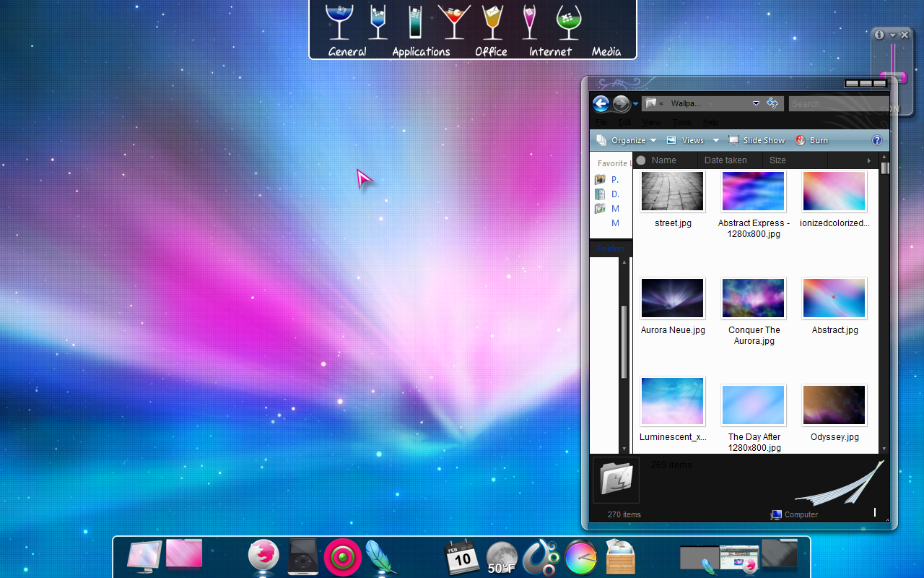Switch to the General tab in top dock

[x=347, y=51]
